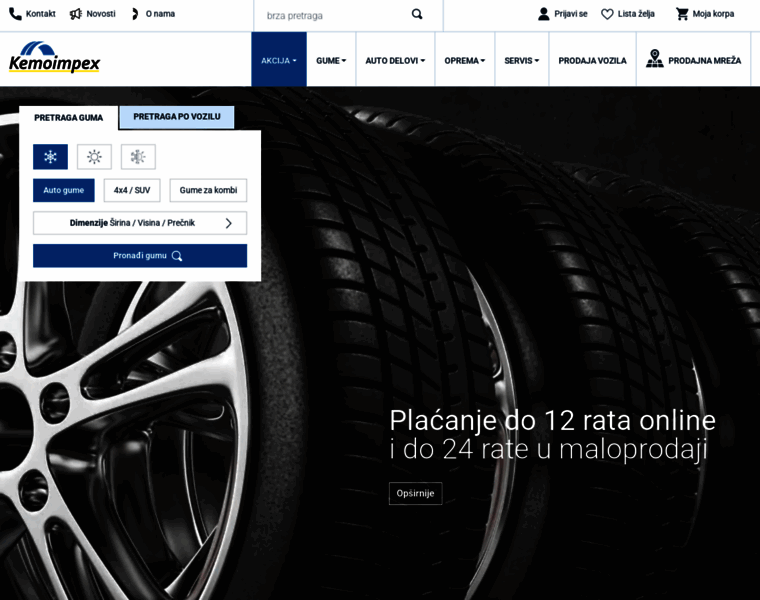The image size is (760, 600).
Task: Select the all-season tires toggle
Action: click(x=138, y=157)
